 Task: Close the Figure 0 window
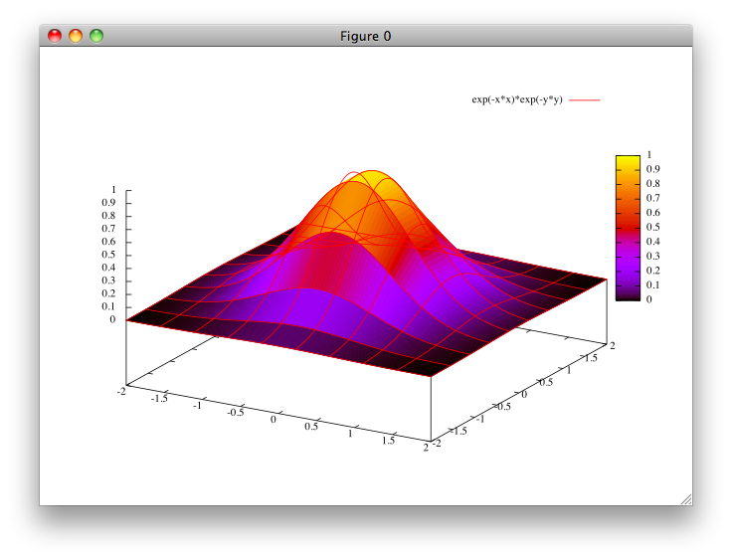(x=55, y=36)
